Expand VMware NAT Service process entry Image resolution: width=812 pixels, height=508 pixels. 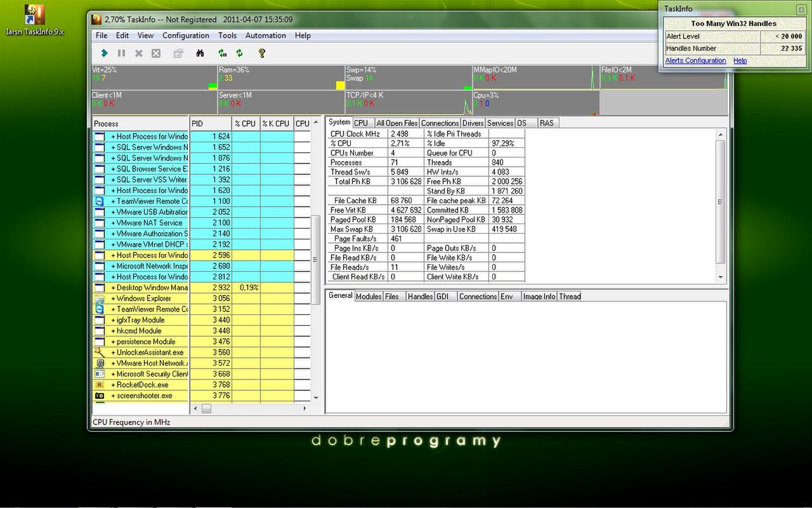(114, 223)
